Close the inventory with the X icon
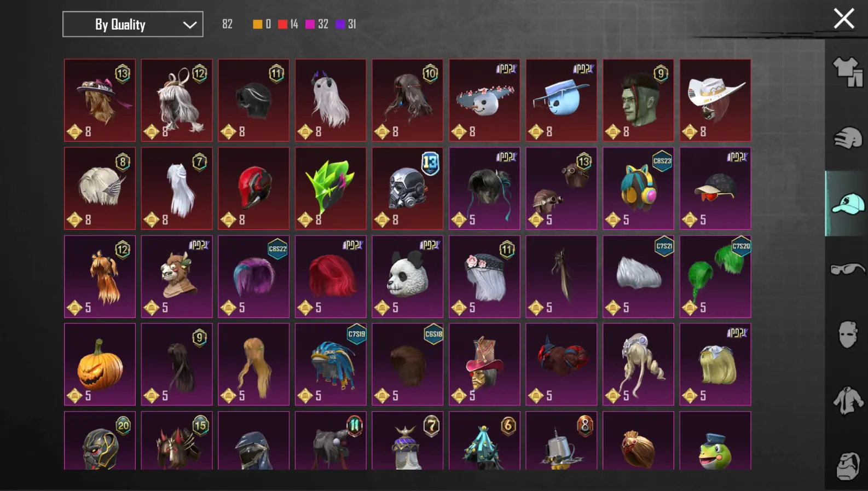The height and width of the screenshot is (491, 868). pos(843,19)
